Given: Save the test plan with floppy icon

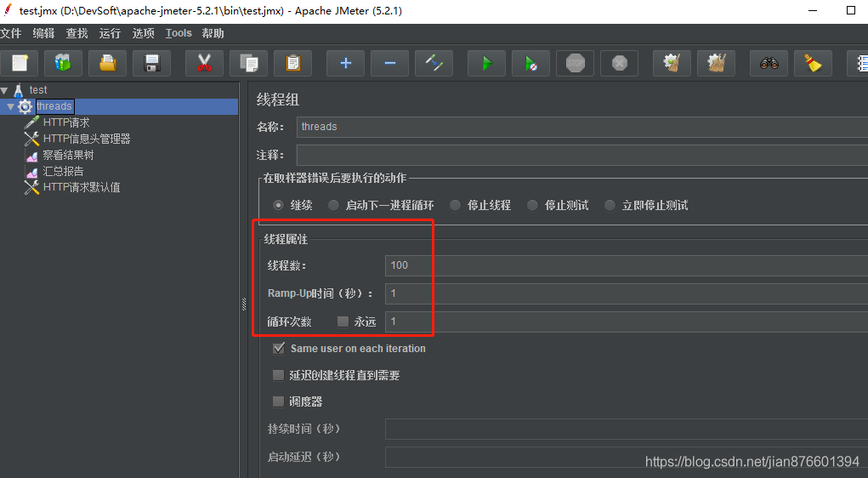Looking at the screenshot, I should (x=151, y=63).
